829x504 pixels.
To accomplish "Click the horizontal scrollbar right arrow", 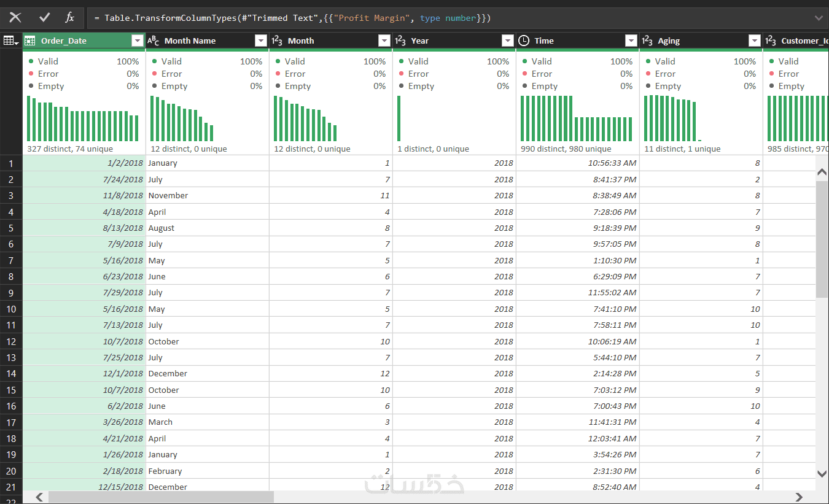I will pyautogui.click(x=799, y=497).
